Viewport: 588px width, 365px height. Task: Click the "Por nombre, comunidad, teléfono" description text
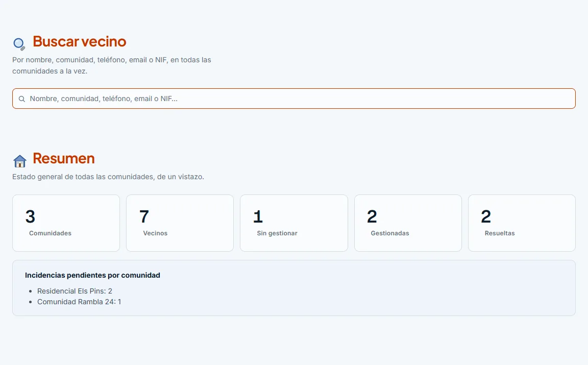click(x=112, y=65)
